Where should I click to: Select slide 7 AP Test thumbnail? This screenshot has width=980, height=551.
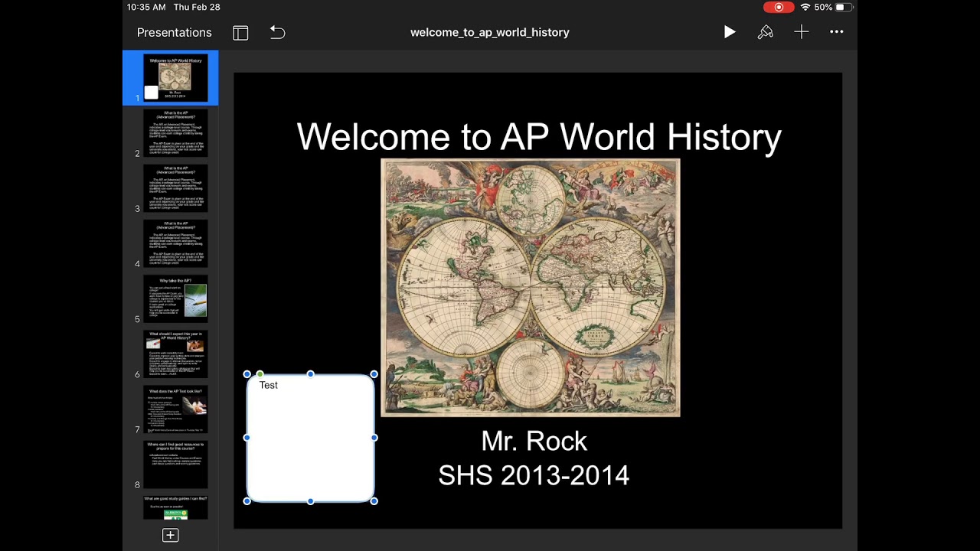(x=175, y=409)
